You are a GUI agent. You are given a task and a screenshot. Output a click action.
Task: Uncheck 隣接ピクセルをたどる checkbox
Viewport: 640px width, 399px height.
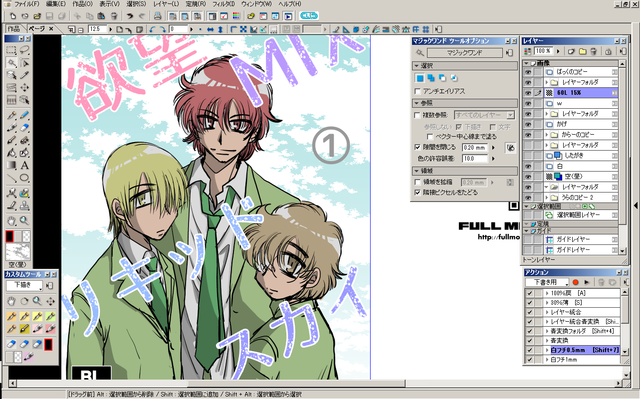coord(417,192)
